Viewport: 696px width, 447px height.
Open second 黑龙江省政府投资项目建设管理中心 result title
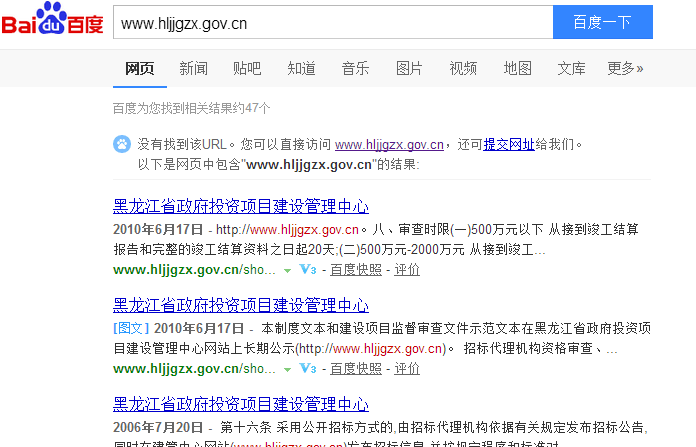[x=241, y=305]
